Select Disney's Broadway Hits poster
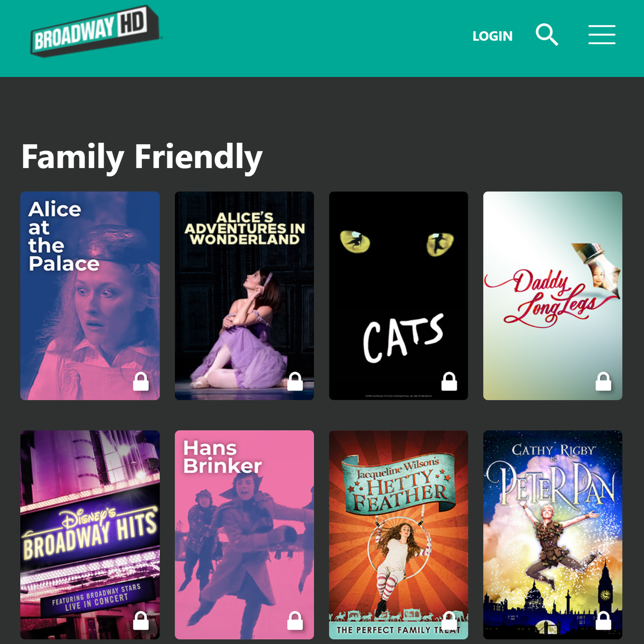The height and width of the screenshot is (644, 644). pyautogui.click(x=90, y=535)
